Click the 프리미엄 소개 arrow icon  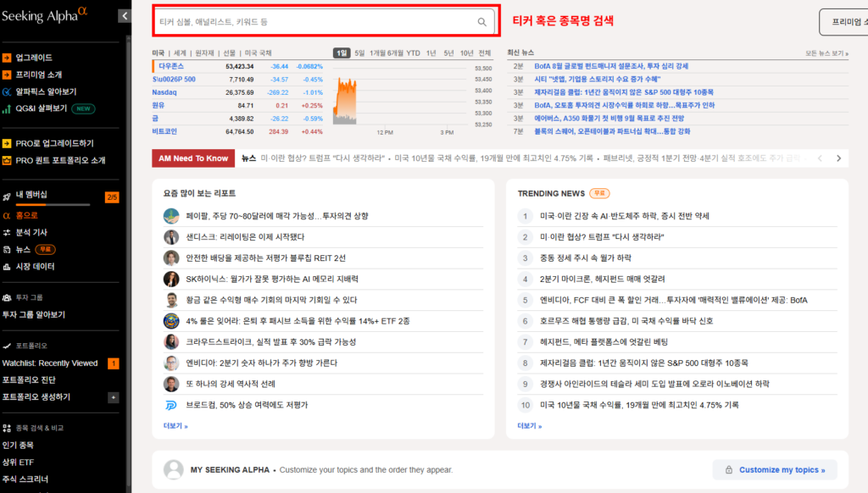pos(7,75)
